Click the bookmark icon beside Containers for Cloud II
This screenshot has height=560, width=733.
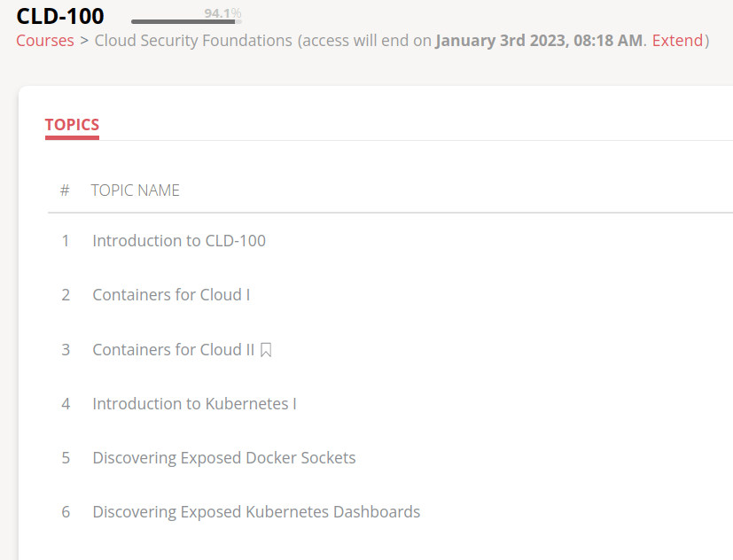(x=266, y=350)
